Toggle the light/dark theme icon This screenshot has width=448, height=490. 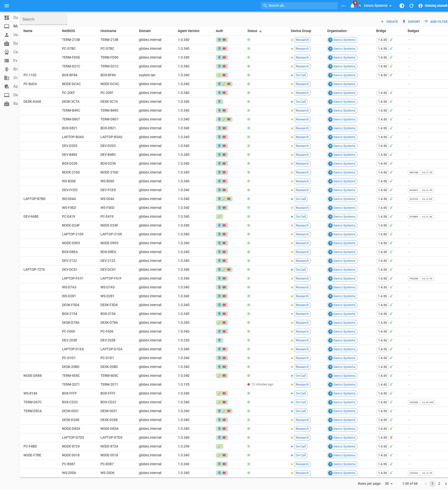[402, 5]
